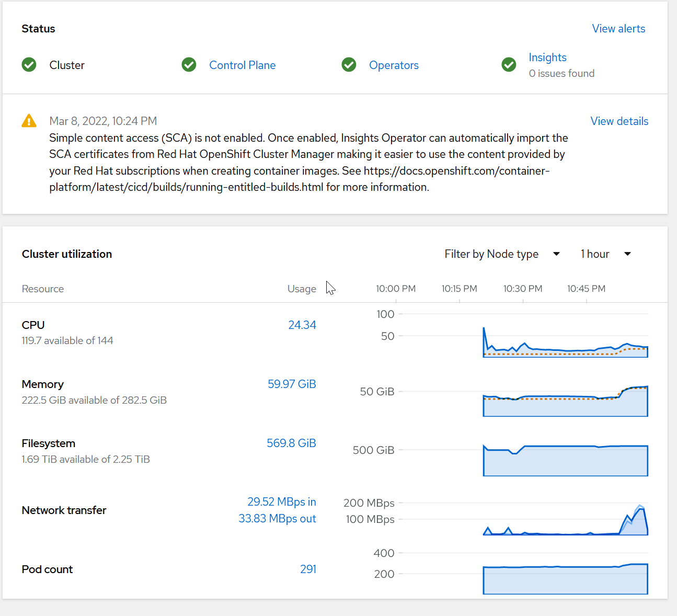
Task: Click Network transfer 33.83 MBps out
Action: pyautogui.click(x=277, y=519)
